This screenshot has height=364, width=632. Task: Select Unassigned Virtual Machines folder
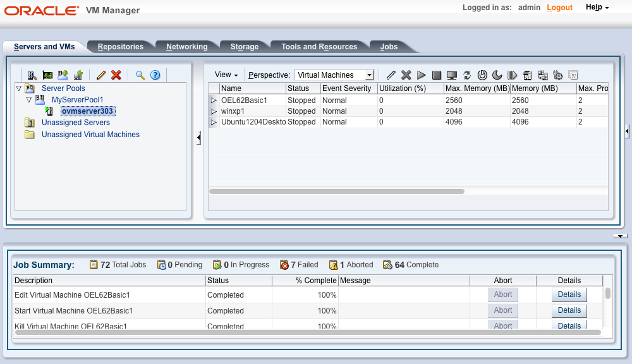coord(90,135)
